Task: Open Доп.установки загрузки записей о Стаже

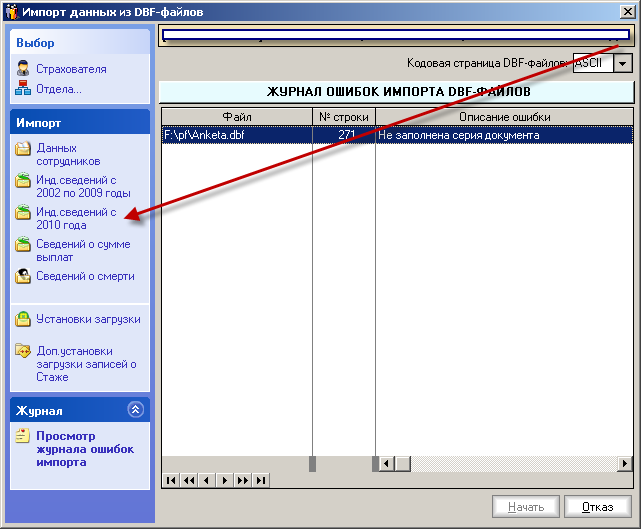Action: point(86,364)
